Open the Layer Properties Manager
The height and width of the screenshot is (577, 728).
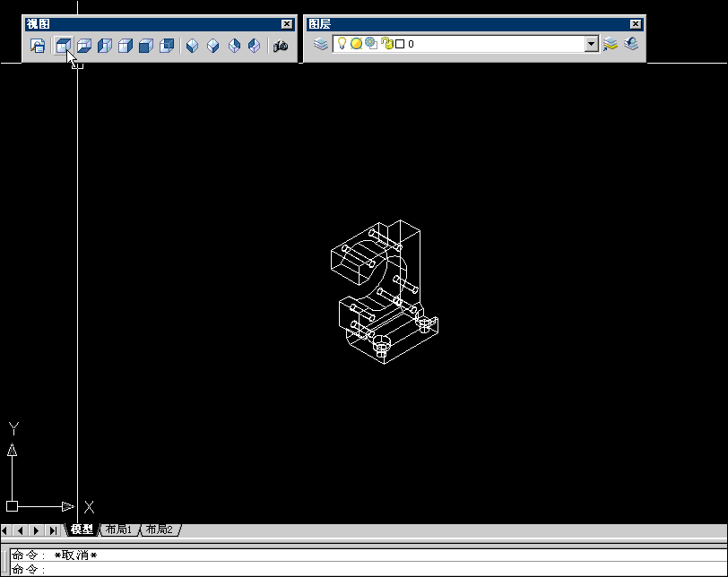[x=321, y=44]
